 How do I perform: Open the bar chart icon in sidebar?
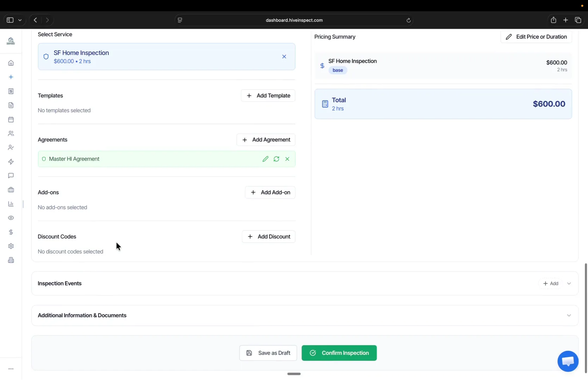(11, 204)
